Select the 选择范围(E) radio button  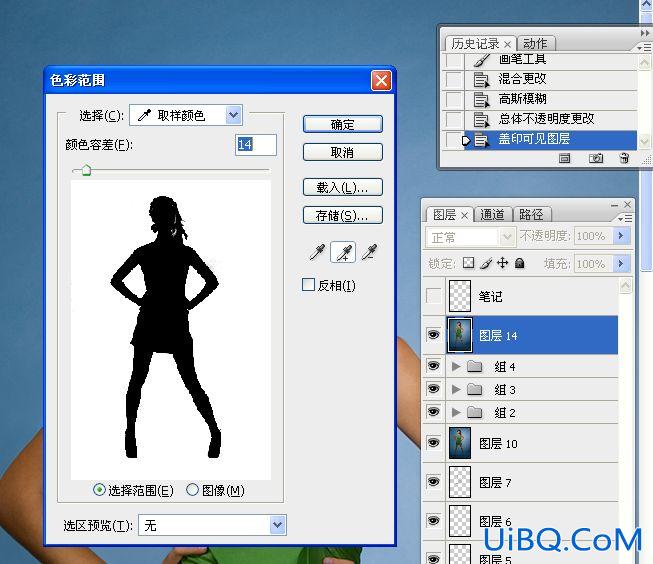tap(99, 489)
